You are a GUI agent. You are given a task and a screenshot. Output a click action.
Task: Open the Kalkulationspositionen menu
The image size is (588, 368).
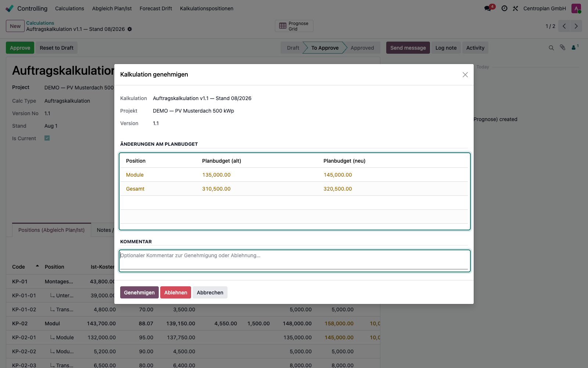coord(207,8)
